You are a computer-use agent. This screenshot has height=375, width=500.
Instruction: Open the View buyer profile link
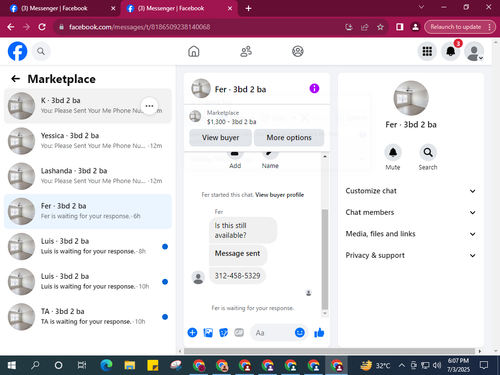point(280,195)
